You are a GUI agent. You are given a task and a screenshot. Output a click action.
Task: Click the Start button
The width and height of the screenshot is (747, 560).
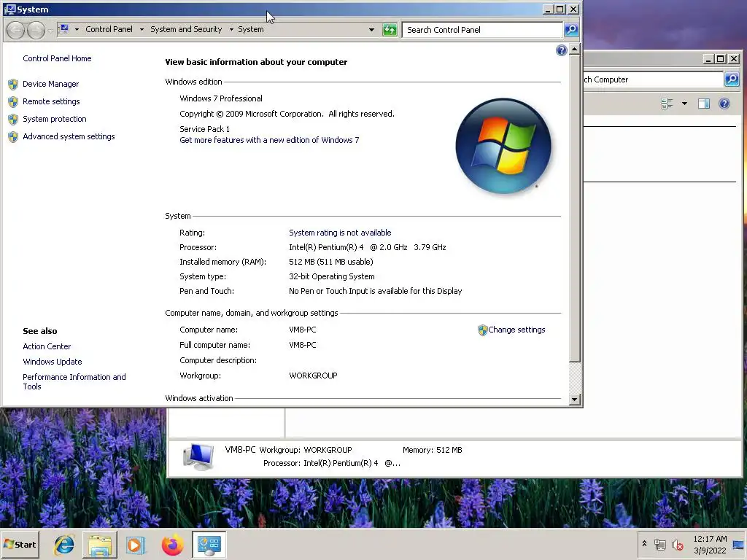click(x=20, y=544)
